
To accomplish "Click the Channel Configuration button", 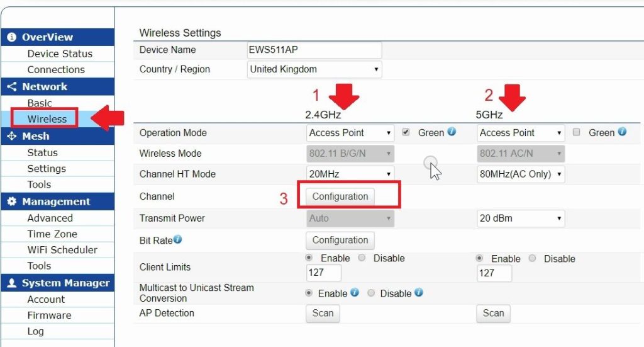I will (340, 196).
